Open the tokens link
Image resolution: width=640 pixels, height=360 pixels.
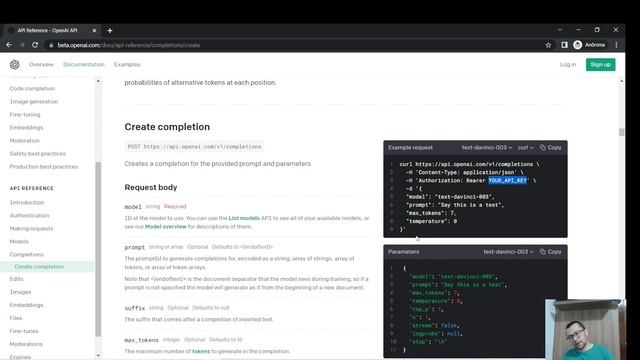click(x=201, y=351)
